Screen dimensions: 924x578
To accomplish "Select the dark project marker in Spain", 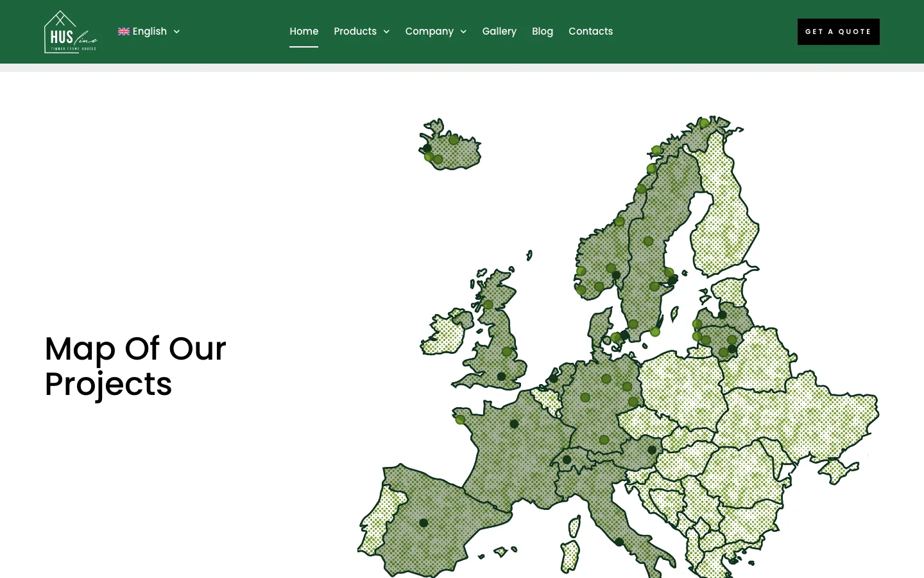I will point(424,523).
